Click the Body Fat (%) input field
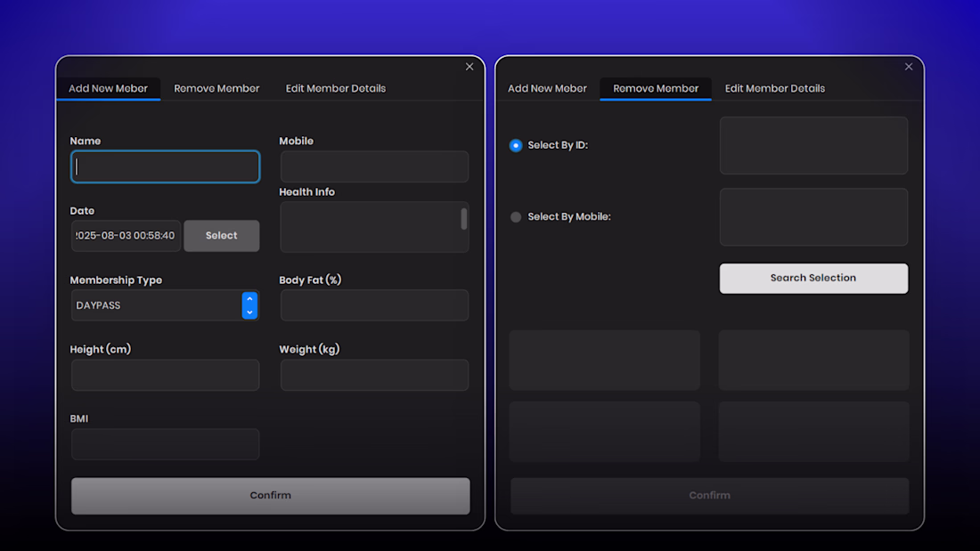Image resolution: width=980 pixels, height=551 pixels. coord(374,305)
